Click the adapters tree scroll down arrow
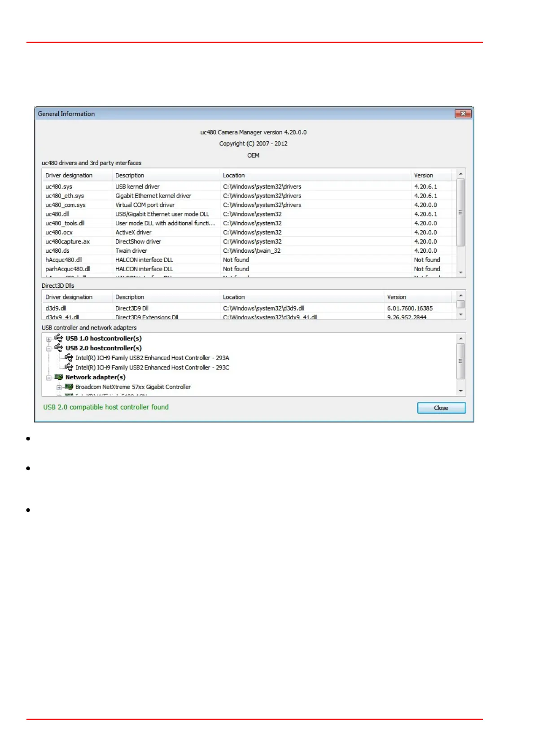Image resolution: width=534 pixels, height=756 pixels. coord(460,391)
